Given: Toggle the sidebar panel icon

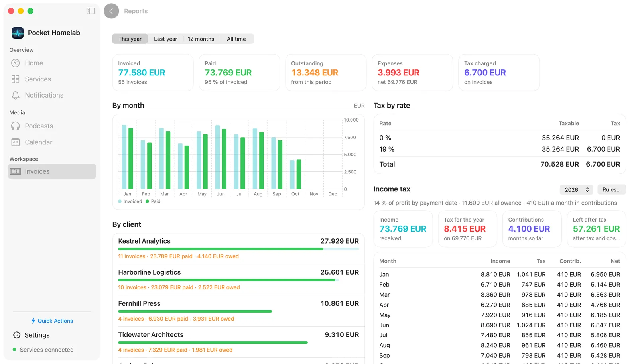Looking at the screenshot, I should coord(91,11).
